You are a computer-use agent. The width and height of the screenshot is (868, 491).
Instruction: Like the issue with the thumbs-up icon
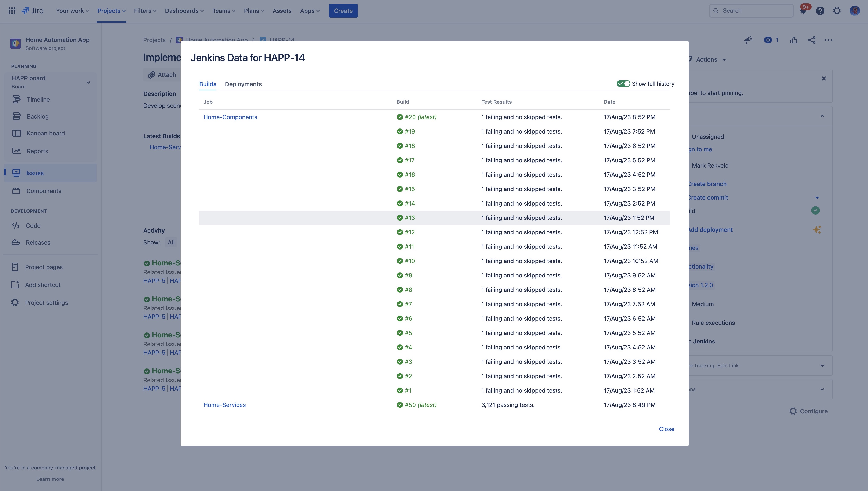[794, 40]
